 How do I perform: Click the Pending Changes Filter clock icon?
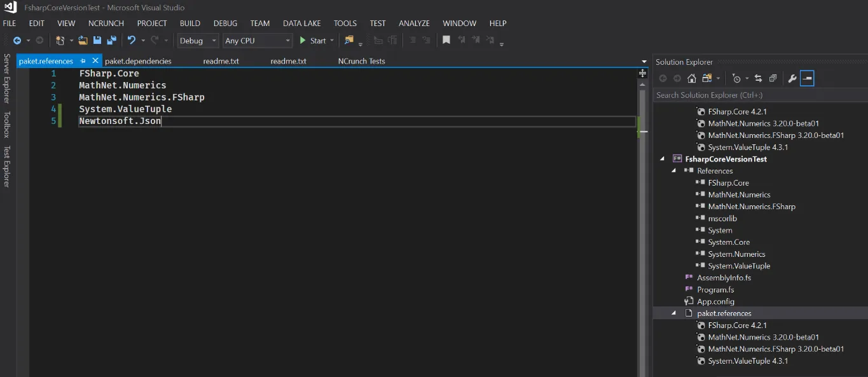point(736,79)
